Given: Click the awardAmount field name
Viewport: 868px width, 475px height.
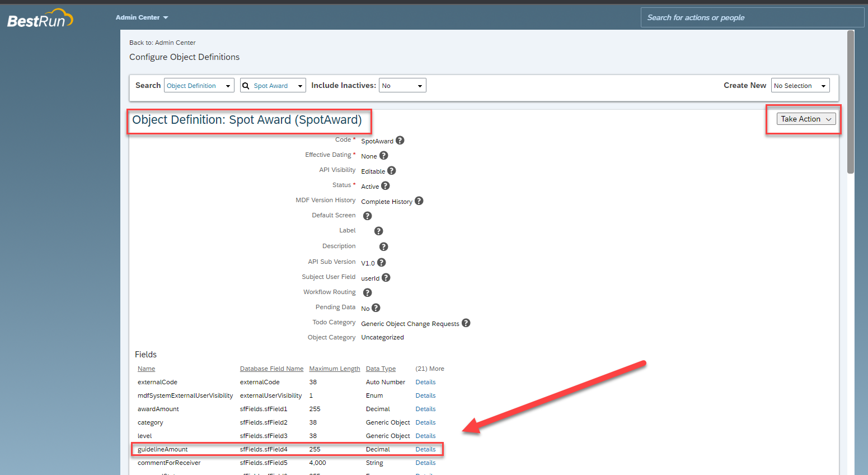Looking at the screenshot, I should [158, 409].
